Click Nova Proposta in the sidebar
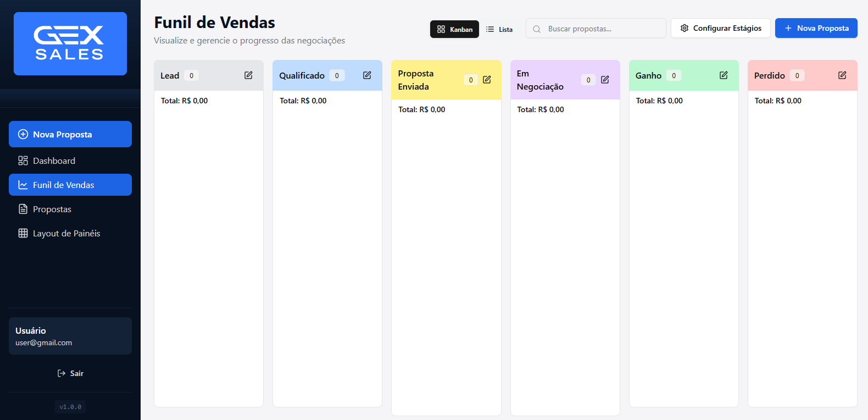 pyautogui.click(x=70, y=134)
